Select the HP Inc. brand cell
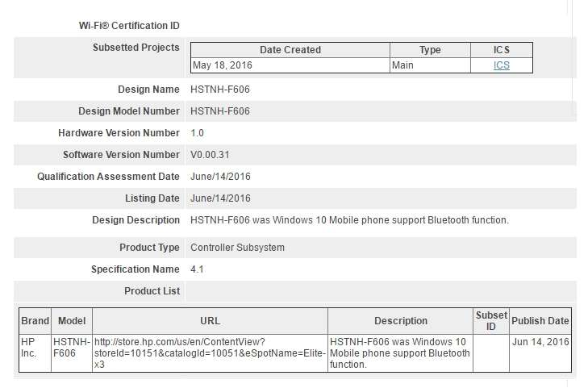588x388 pixels. [x=35, y=353]
